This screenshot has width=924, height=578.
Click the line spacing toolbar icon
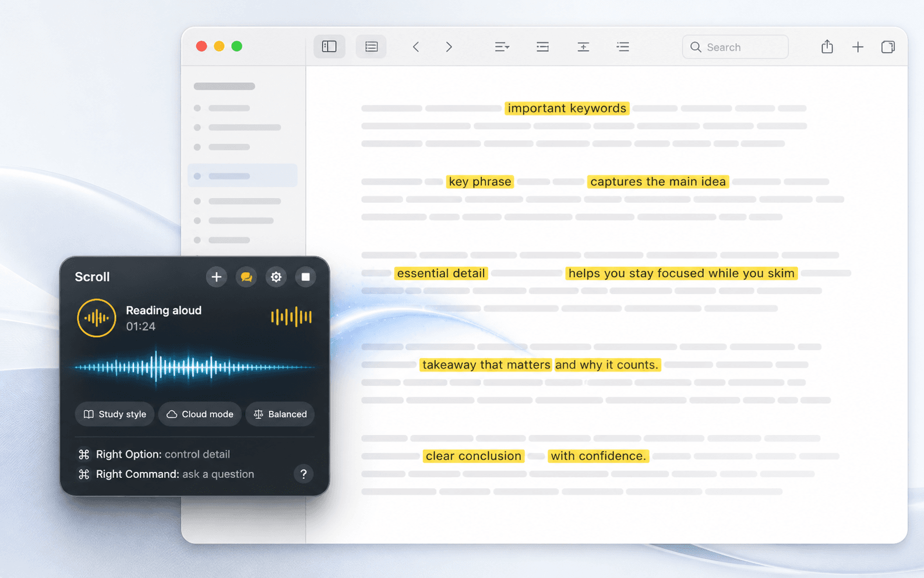[x=583, y=47]
